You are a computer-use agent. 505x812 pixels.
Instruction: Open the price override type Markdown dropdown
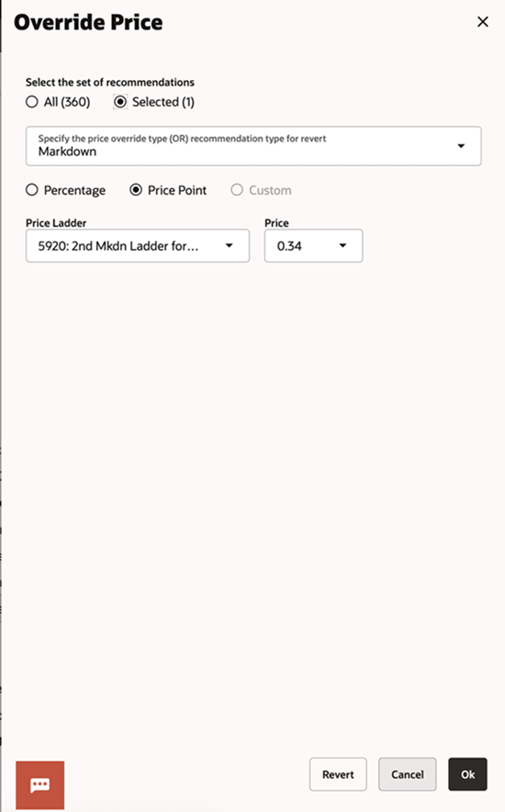pos(253,146)
